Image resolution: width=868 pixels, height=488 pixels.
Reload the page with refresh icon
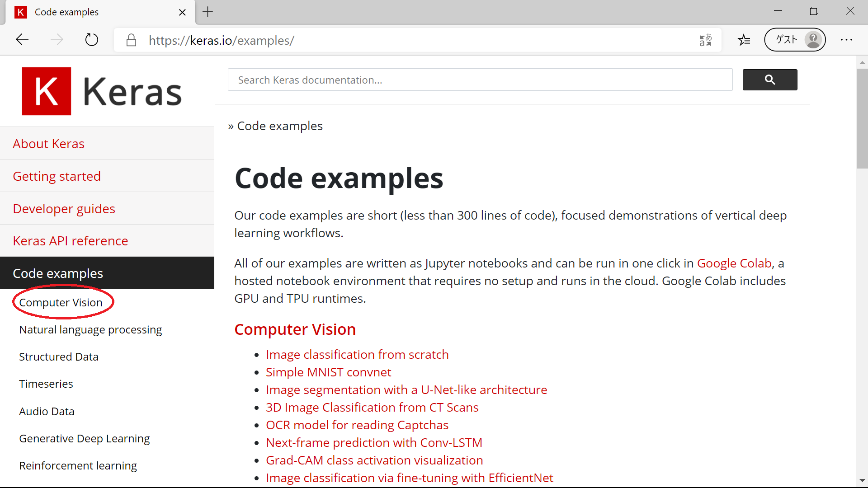pyautogui.click(x=91, y=40)
